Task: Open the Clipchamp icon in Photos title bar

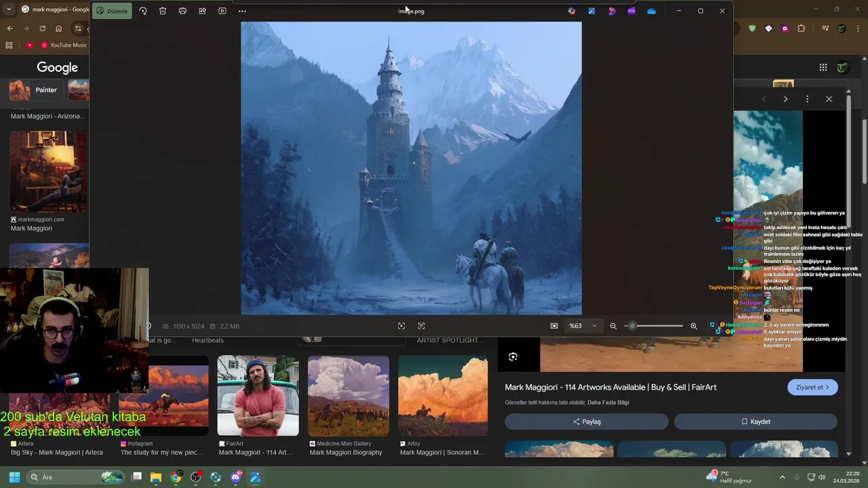Action: [631, 11]
